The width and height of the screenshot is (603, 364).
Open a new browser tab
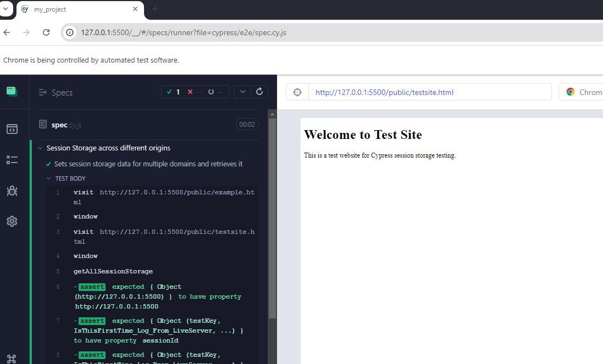(154, 9)
